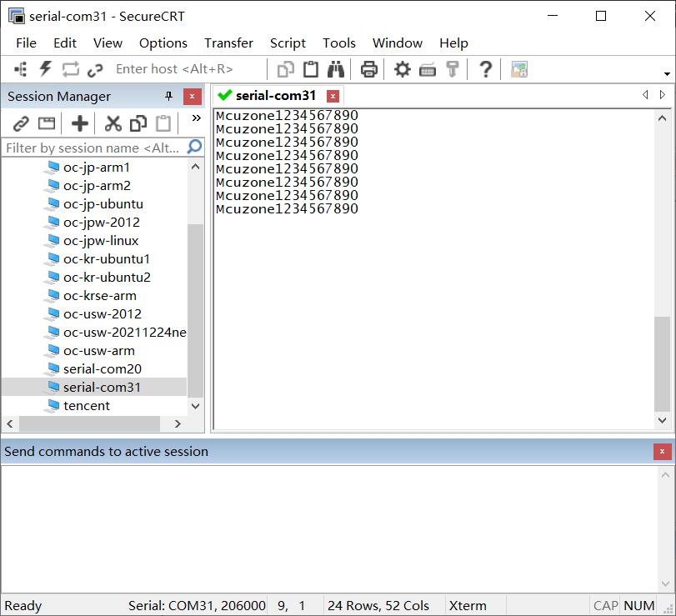Close the serial-com31 tab
The image size is (676, 616).
[x=333, y=96]
